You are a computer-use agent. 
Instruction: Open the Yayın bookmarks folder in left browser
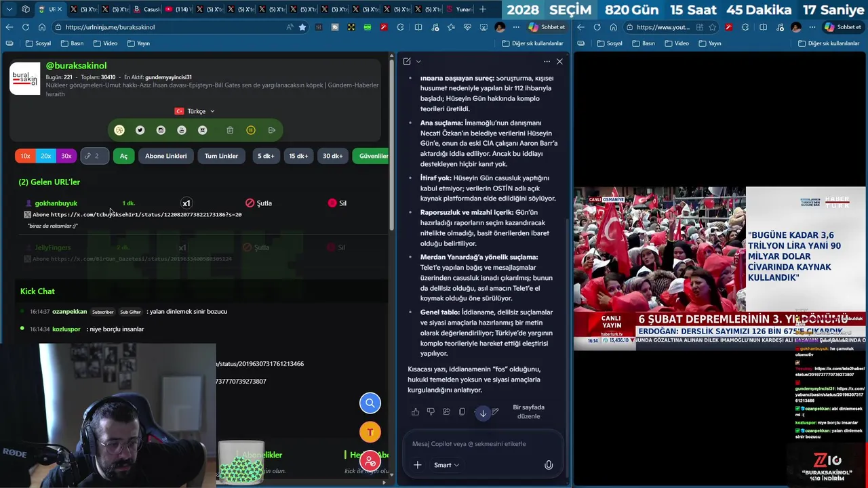(x=138, y=43)
